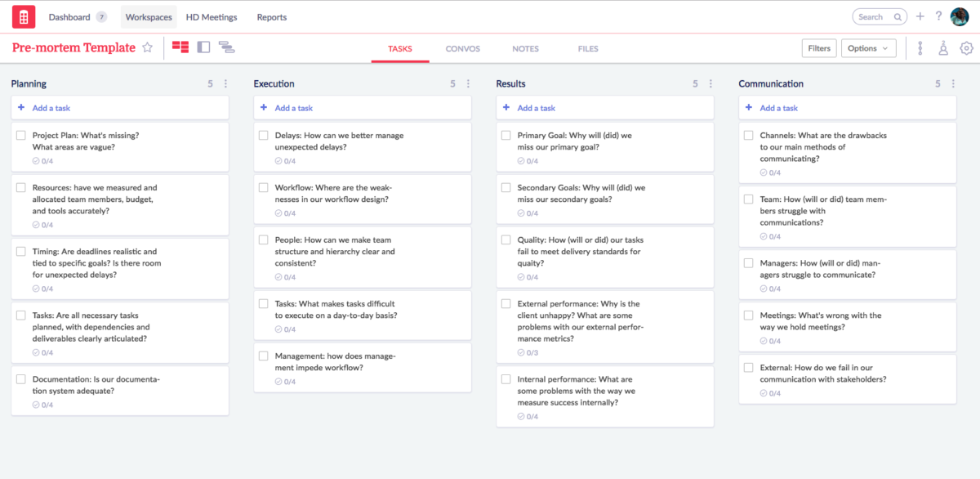Expand the Communication column options menu

953,83
